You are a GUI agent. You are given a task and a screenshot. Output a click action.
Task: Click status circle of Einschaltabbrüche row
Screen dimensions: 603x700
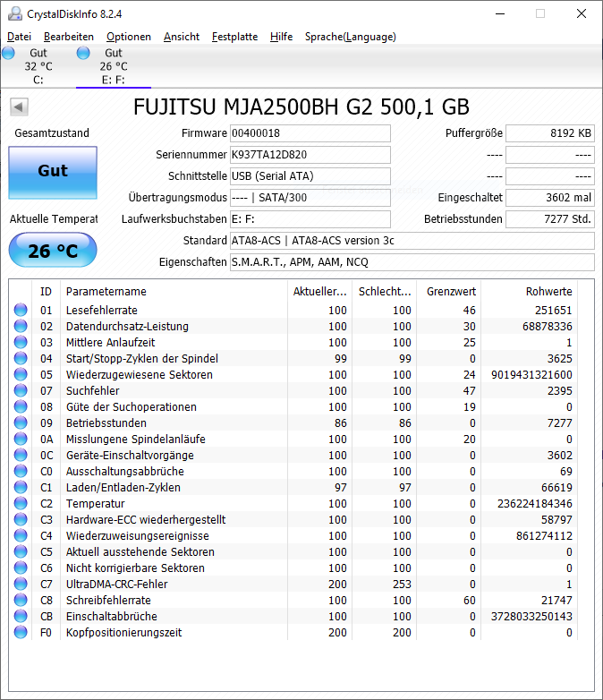point(21,616)
